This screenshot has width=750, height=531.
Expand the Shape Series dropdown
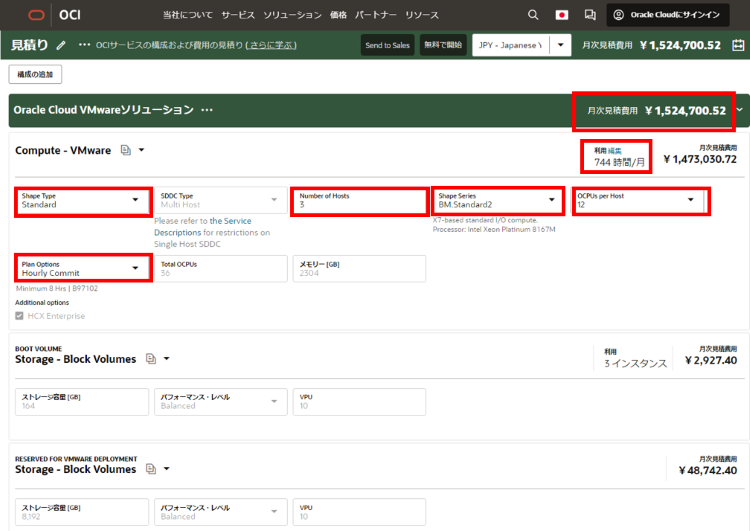point(498,200)
